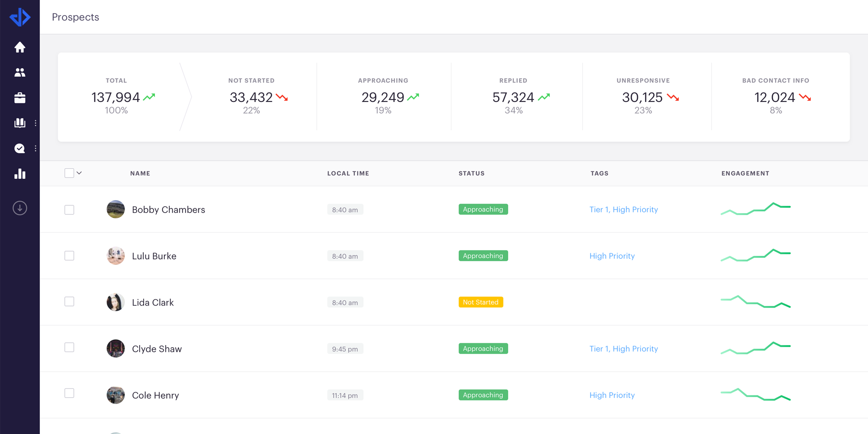
Task: Click the green trend arrow beside Total
Action: (x=149, y=97)
